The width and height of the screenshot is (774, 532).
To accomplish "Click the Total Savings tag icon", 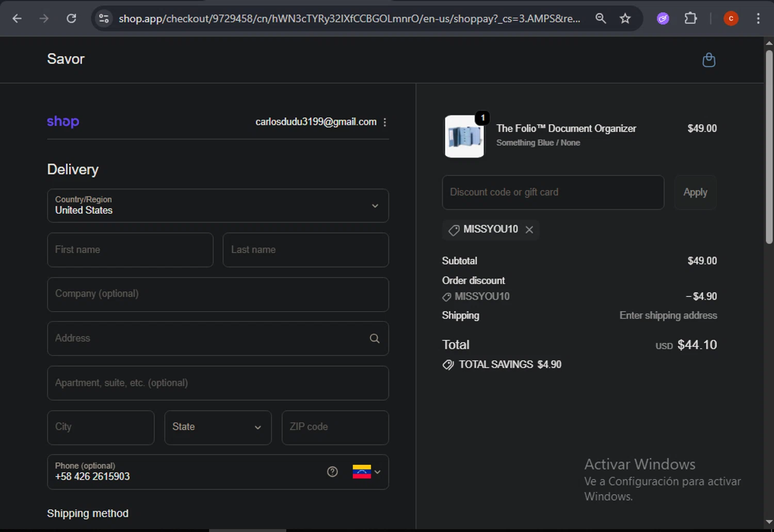I will [x=448, y=365].
